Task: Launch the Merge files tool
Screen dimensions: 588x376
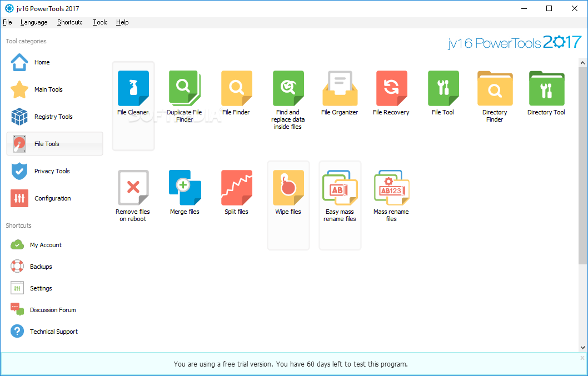Action: (x=185, y=192)
